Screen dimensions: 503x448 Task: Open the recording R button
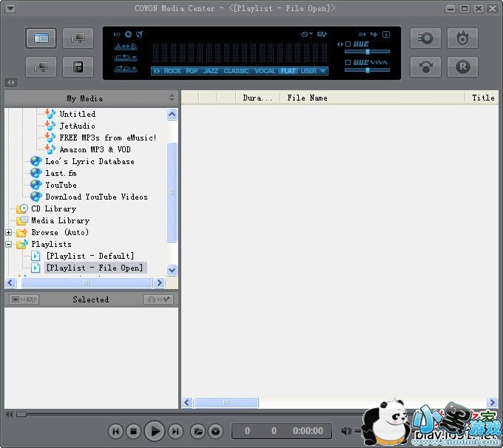[x=462, y=67]
